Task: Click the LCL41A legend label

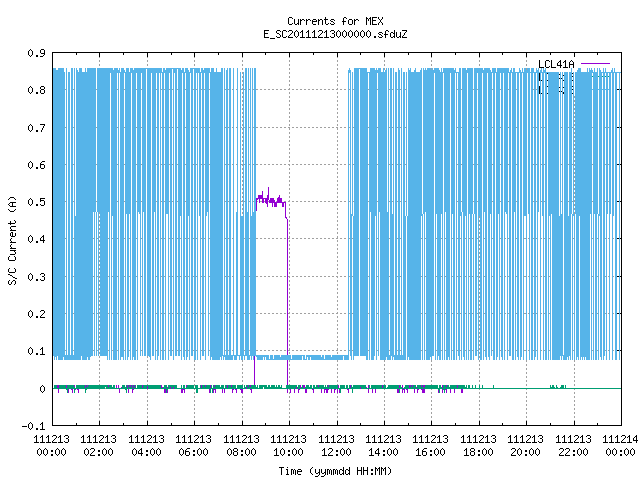Action: (x=556, y=64)
